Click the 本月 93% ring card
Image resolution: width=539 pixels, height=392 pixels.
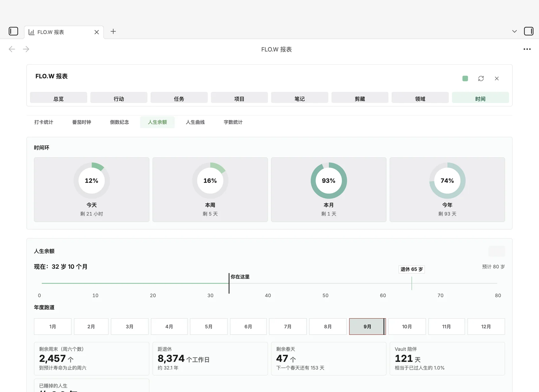329,190
